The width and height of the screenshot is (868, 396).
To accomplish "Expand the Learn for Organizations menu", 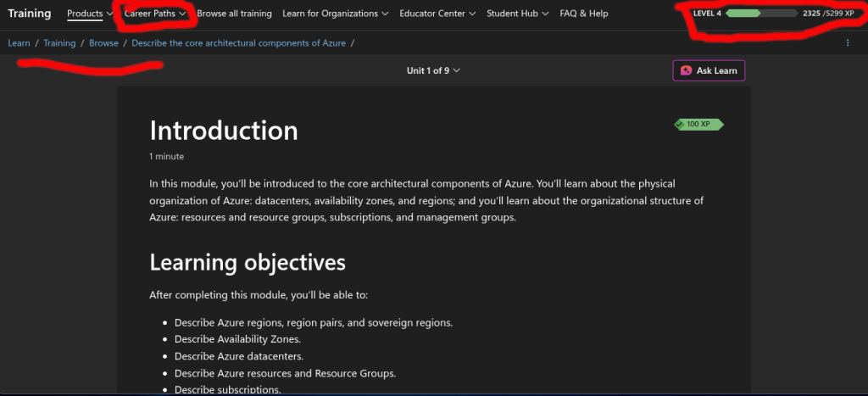I will click(x=335, y=14).
